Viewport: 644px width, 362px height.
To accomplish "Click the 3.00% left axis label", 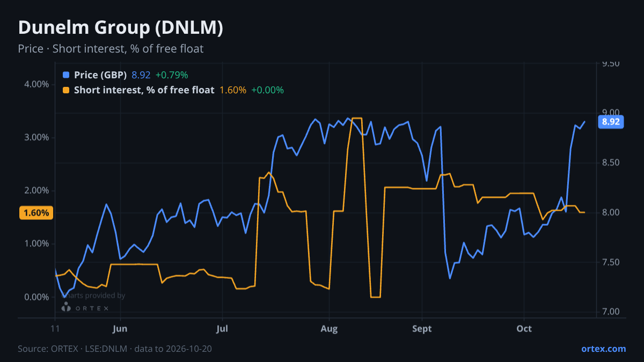I will click(x=37, y=138).
